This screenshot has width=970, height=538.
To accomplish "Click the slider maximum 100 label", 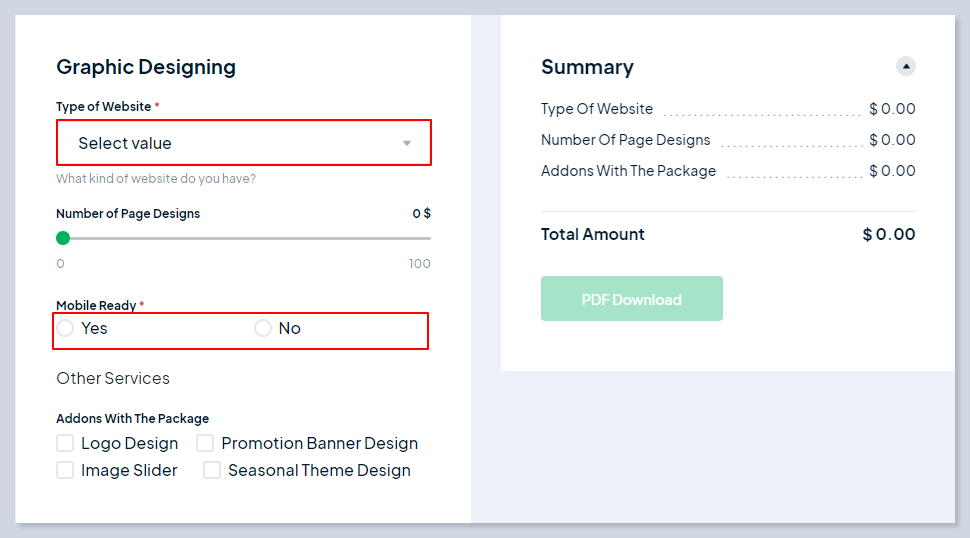I will tap(419, 264).
